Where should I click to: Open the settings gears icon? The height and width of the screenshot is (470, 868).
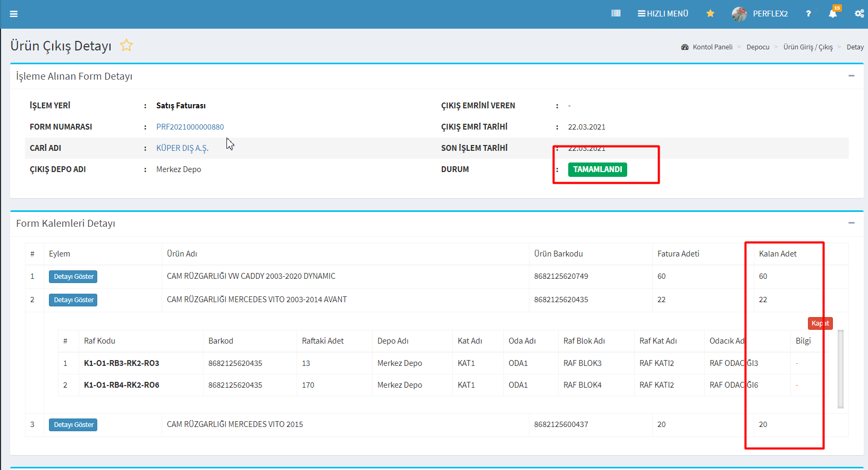click(x=859, y=14)
